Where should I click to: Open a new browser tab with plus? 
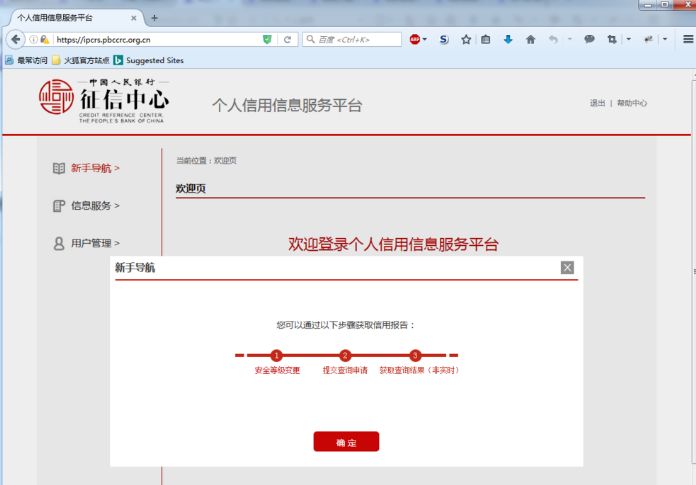point(154,18)
